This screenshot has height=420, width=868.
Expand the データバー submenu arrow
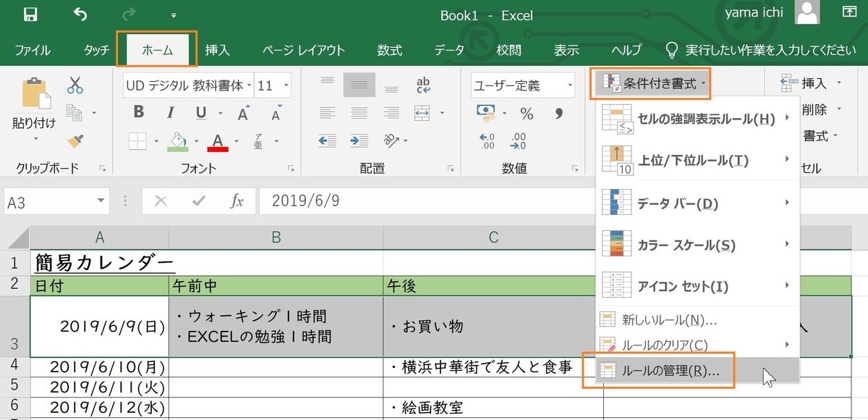point(788,203)
